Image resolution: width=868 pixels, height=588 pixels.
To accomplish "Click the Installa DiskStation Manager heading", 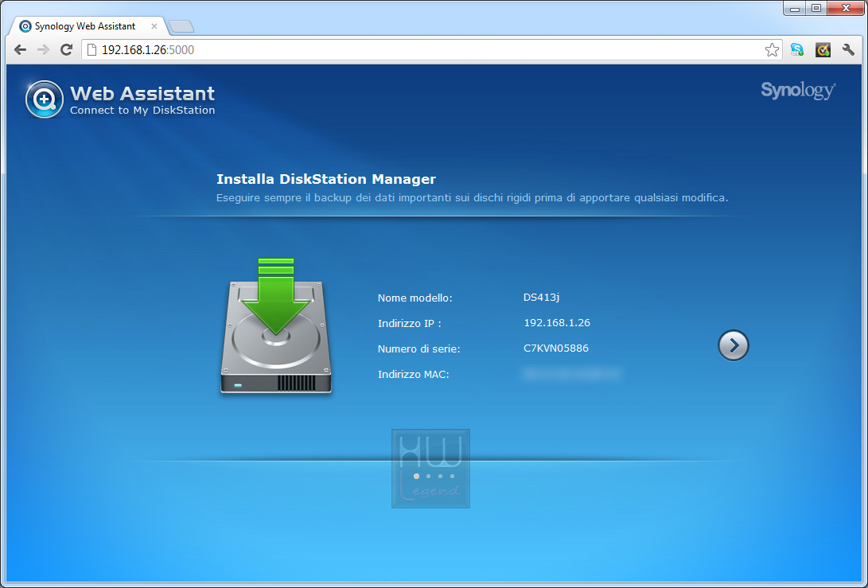I will 326,179.
